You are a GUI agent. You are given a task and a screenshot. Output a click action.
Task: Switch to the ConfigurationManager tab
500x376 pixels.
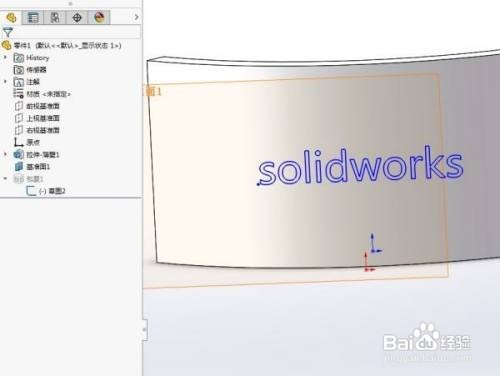click(55, 17)
